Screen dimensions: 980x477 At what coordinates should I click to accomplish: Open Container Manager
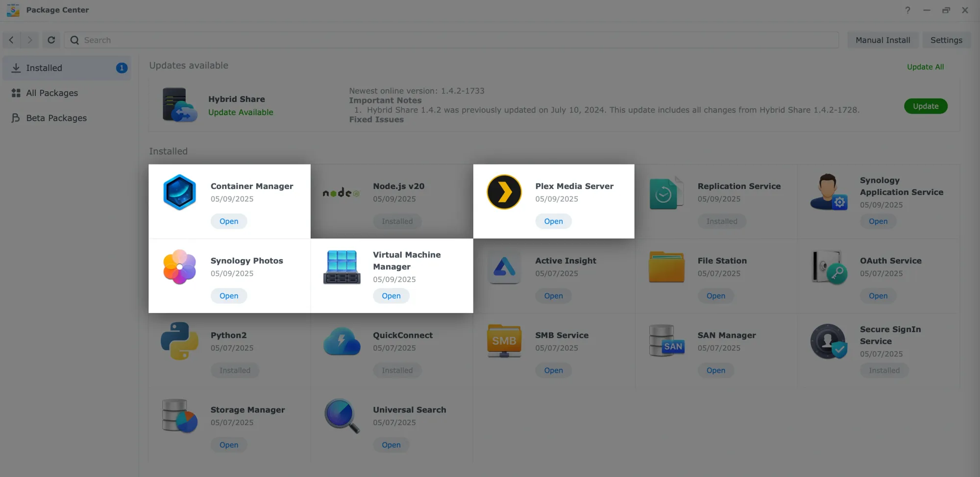click(x=229, y=221)
